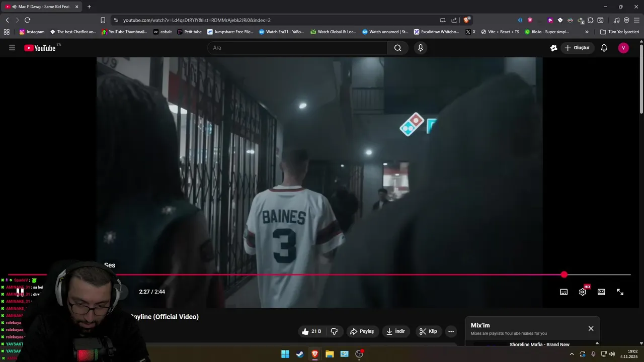Click the Oluştur create button

click(x=578, y=48)
